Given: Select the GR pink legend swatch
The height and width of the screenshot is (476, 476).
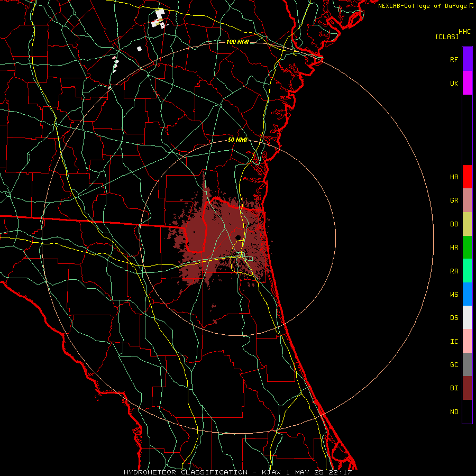Looking at the screenshot, I should (x=467, y=200).
